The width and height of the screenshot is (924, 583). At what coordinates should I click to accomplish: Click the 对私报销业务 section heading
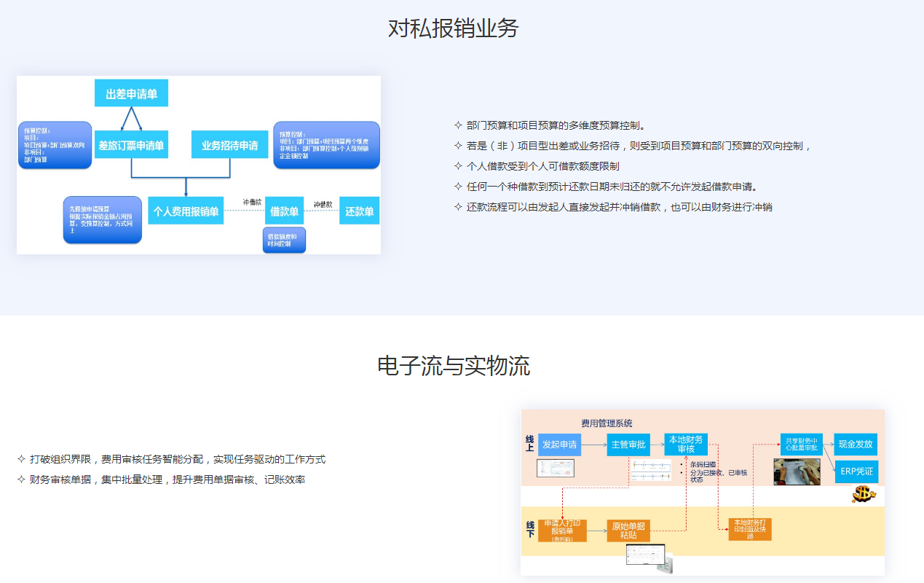(x=453, y=28)
